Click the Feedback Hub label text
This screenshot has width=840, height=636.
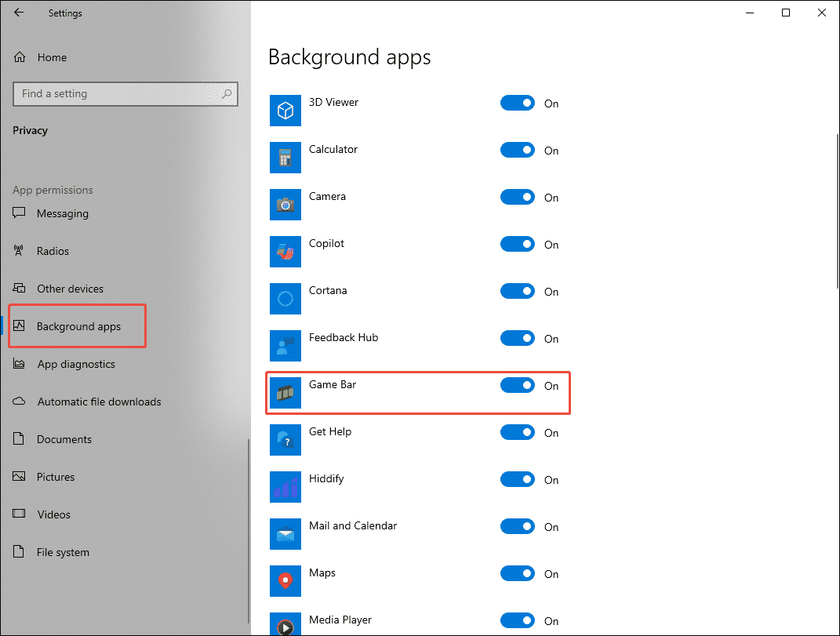point(344,337)
